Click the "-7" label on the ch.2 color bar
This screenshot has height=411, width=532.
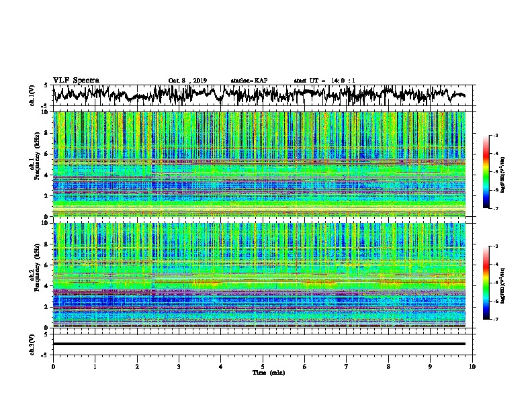(496, 320)
